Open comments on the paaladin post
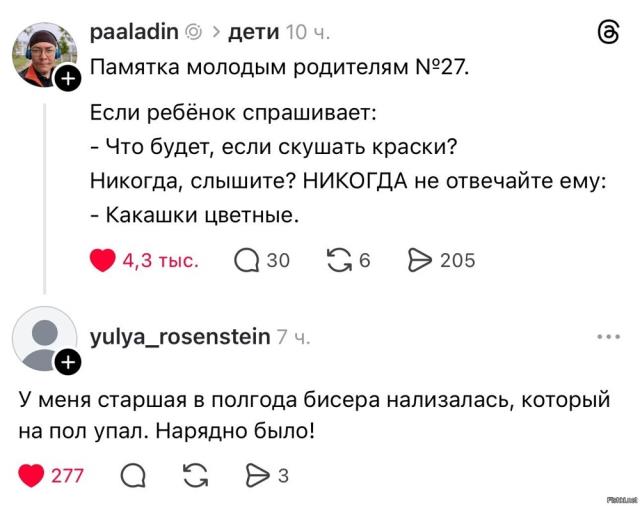Screen dimensions: 640x506 coord(246,260)
